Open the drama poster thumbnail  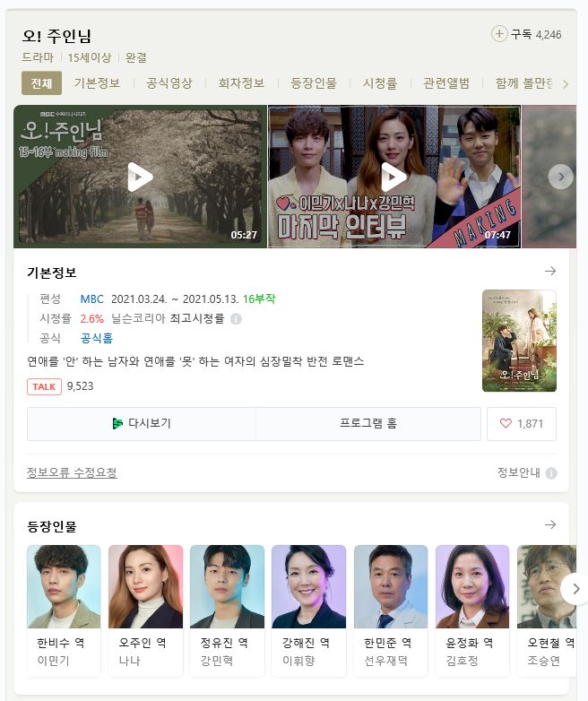point(519,341)
